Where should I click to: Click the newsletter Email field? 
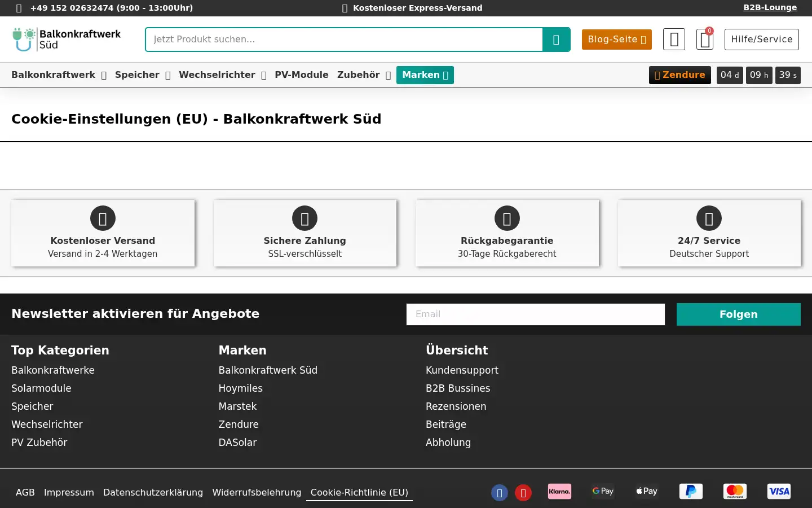pyautogui.click(x=536, y=314)
